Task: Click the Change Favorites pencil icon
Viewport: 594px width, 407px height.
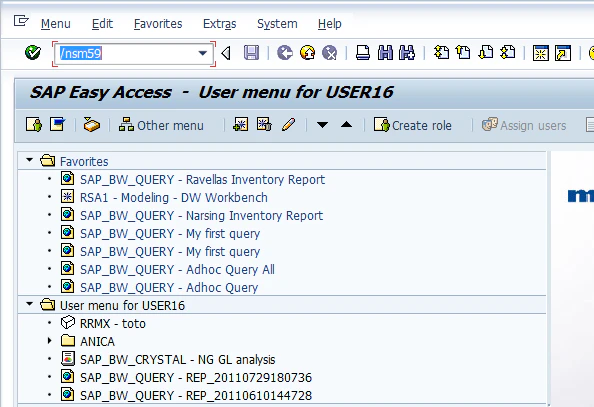Action: (288, 124)
